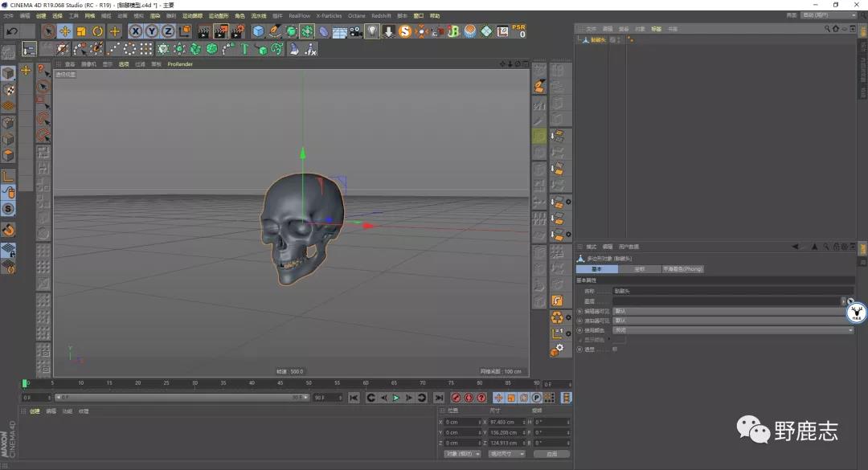Switch to the 坐标 tab in the attributes panel
This screenshot has width=868, height=470.
(x=640, y=268)
